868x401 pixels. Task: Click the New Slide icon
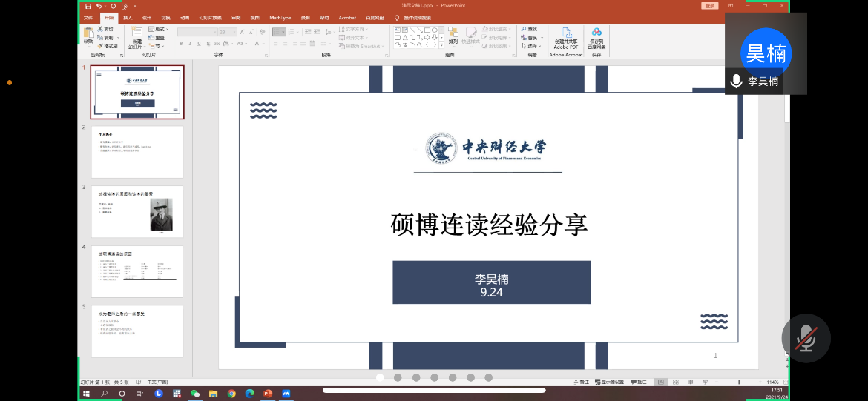tap(137, 34)
